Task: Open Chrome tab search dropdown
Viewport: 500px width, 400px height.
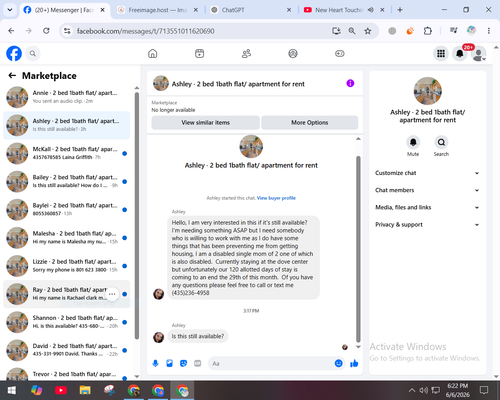Action: [x=10, y=10]
